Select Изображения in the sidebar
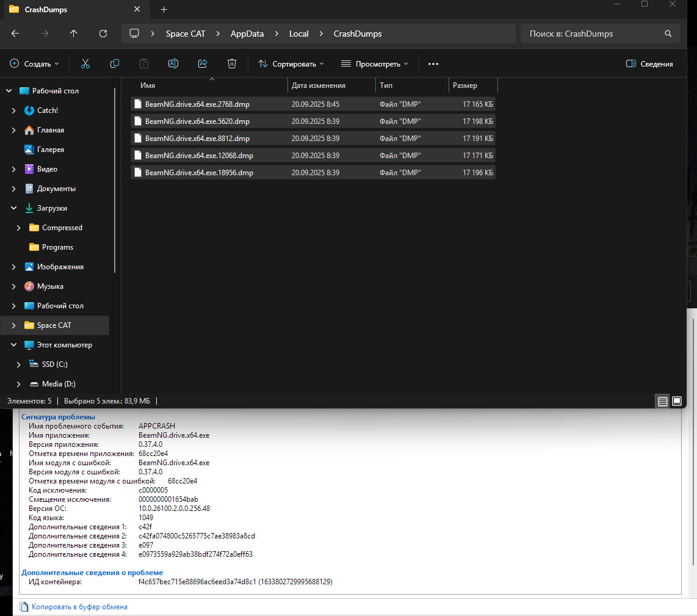Viewport: 697px width, 616px height. 60,267
